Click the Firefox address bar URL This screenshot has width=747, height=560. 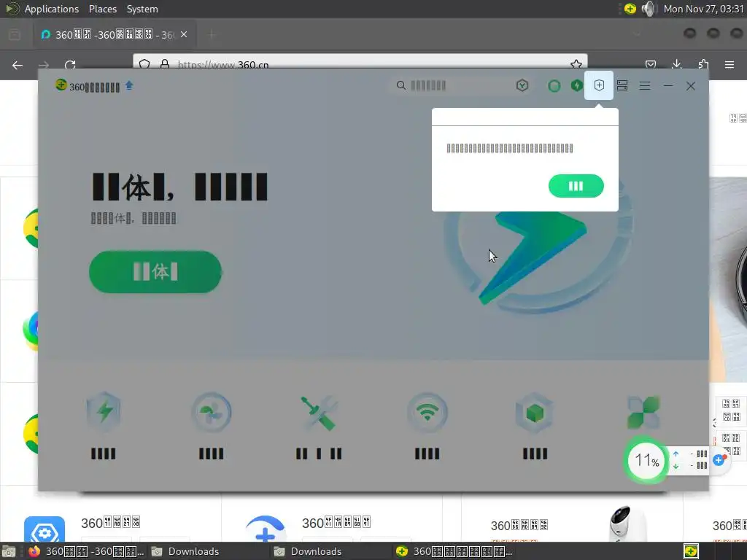[223, 65]
